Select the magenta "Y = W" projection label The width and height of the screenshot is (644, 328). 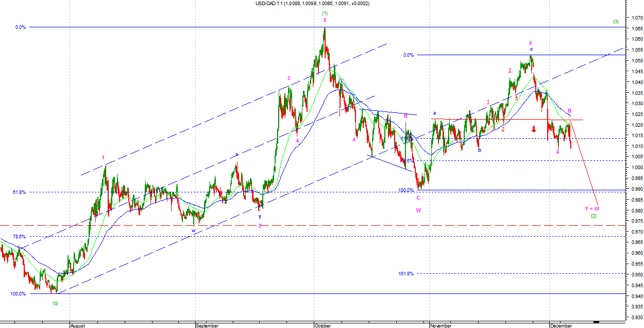[x=592, y=208]
